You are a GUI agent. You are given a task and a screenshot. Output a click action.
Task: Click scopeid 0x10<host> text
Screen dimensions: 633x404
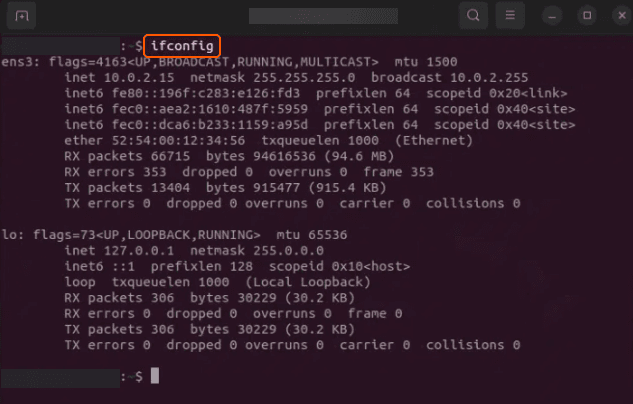tap(340, 266)
